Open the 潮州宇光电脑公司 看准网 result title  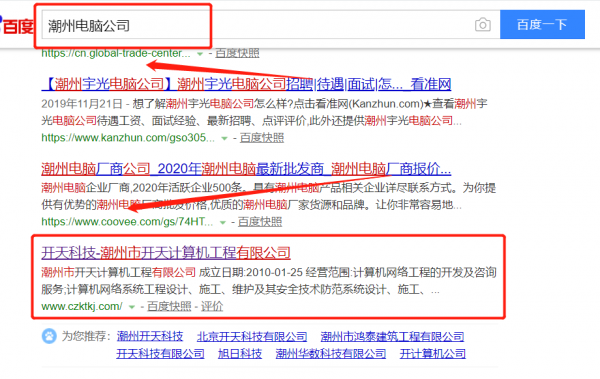(x=246, y=84)
